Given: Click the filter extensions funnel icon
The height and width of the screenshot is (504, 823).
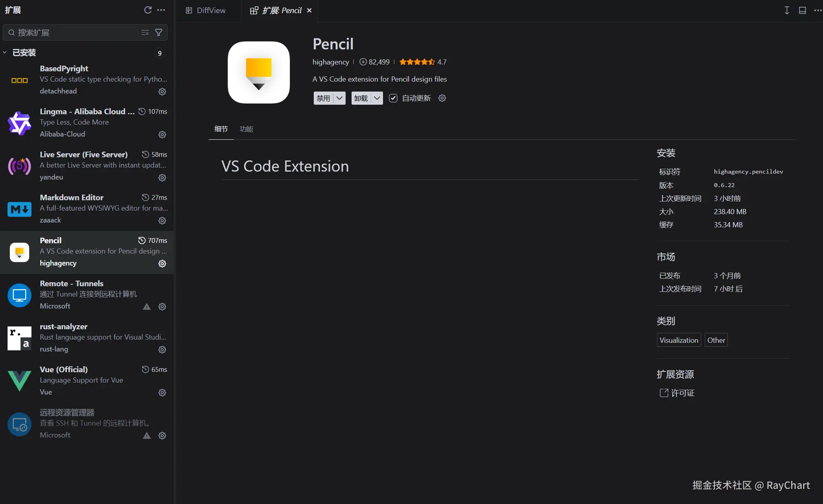Looking at the screenshot, I should click(159, 33).
